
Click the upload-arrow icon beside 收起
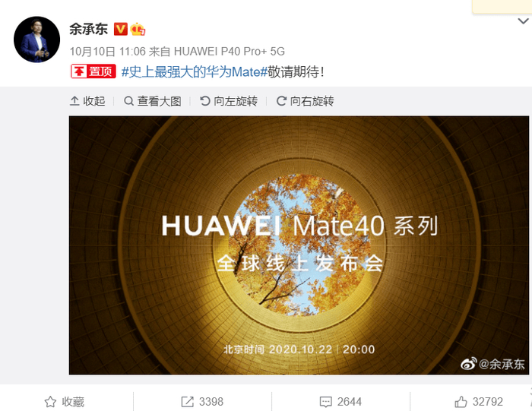tap(74, 101)
